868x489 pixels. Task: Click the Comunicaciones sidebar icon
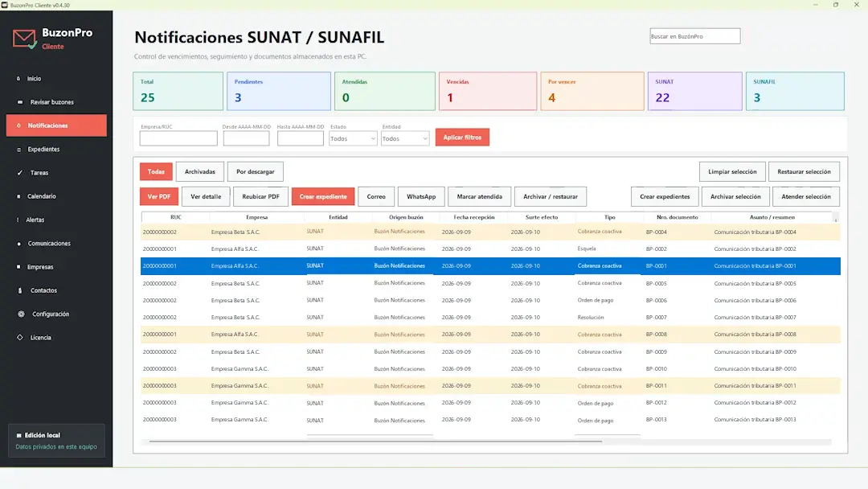point(19,244)
